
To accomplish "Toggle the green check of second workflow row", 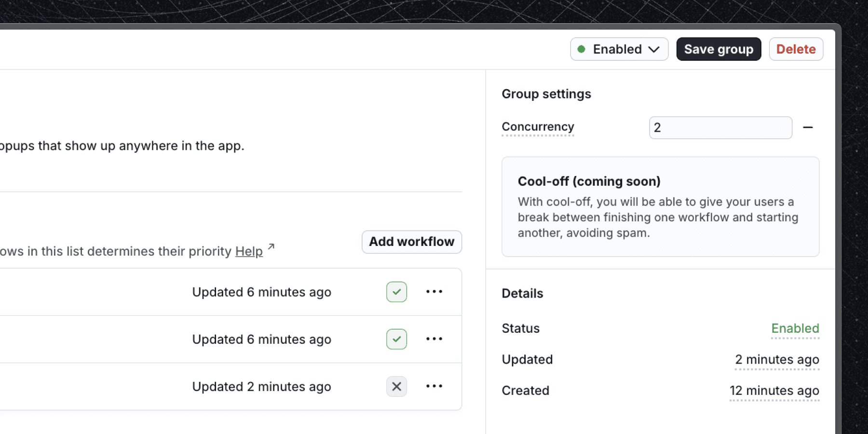I will [x=396, y=339].
